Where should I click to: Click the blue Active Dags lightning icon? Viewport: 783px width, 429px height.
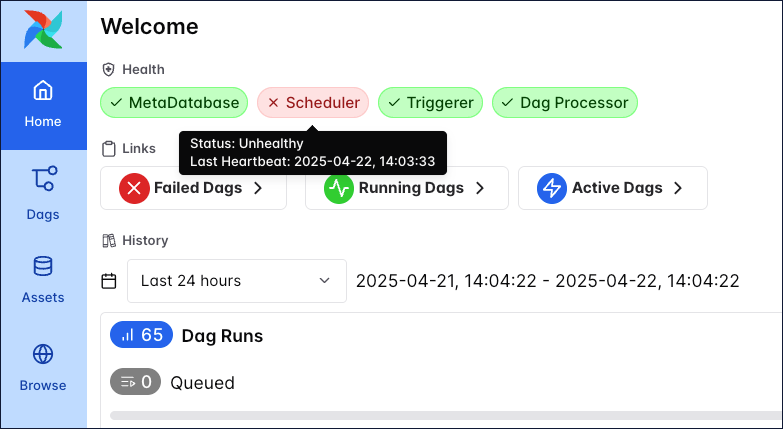(551, 188)
